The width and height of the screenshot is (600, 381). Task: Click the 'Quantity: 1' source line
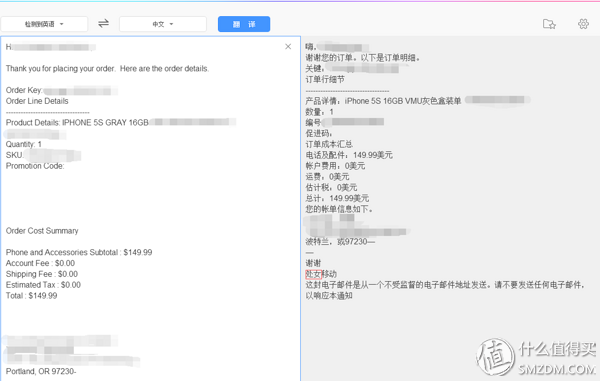point(23,144)
